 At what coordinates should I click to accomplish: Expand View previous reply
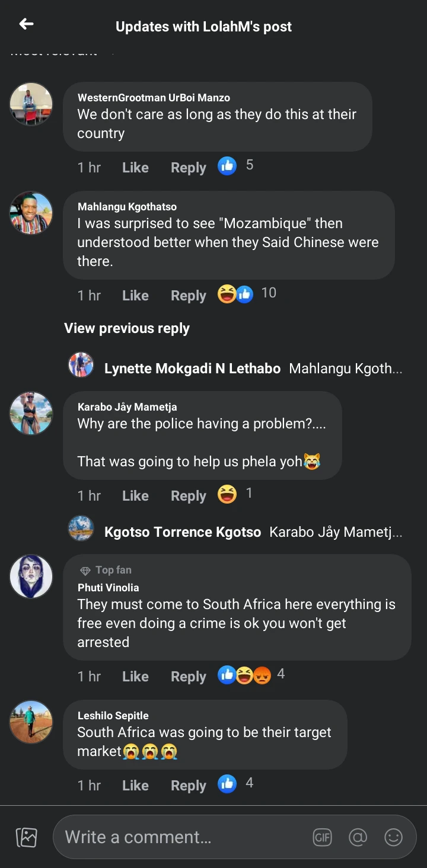tap(127, 328)
